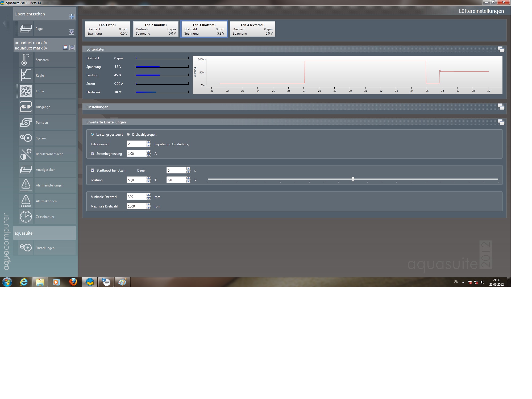The image size is (532, 399).
Task: Click the plus icon beside Übersichtsseiten
Action: pyautogui.click(x=72, y=16)
